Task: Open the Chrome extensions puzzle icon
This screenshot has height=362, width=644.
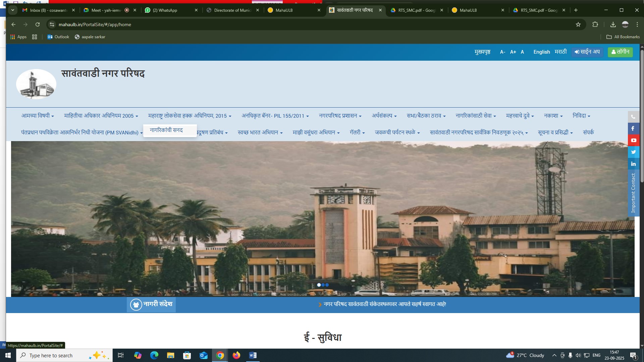Action: [595, 24]
